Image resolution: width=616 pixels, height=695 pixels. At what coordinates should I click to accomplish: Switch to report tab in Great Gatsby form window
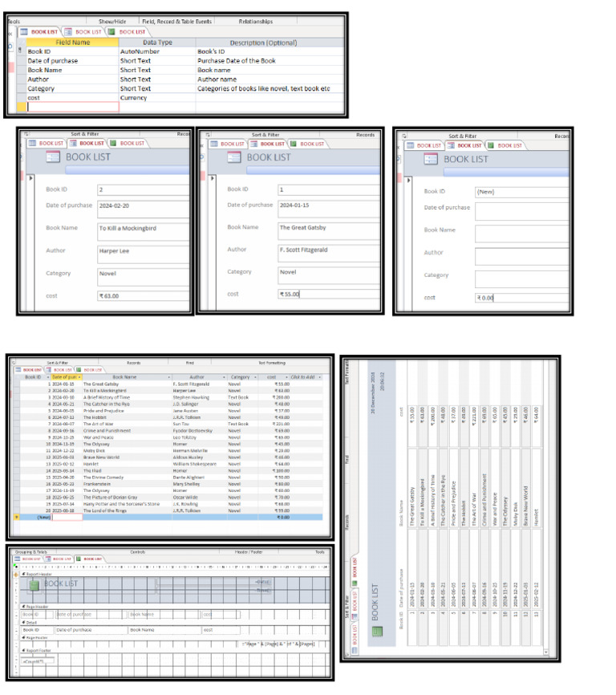point(307,144)
